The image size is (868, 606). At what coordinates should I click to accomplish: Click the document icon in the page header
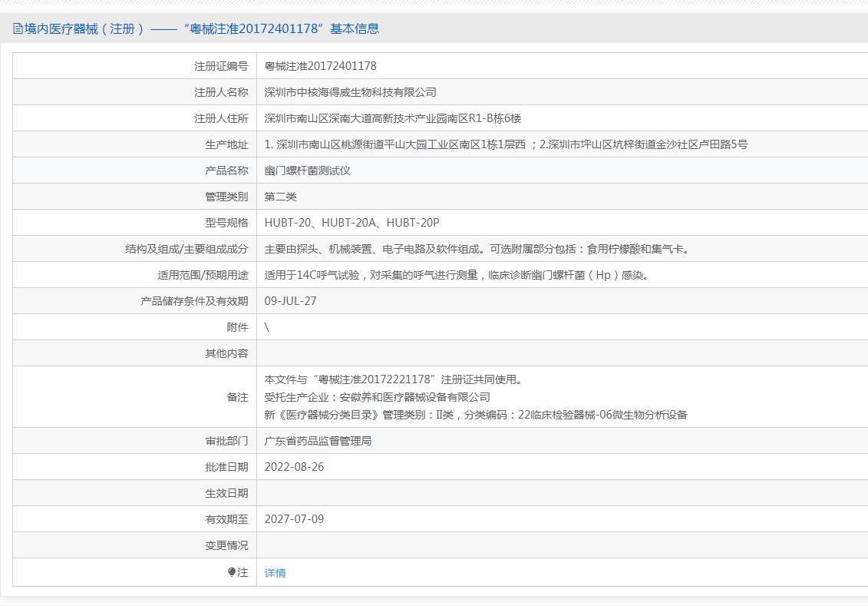tap(18, 29)
